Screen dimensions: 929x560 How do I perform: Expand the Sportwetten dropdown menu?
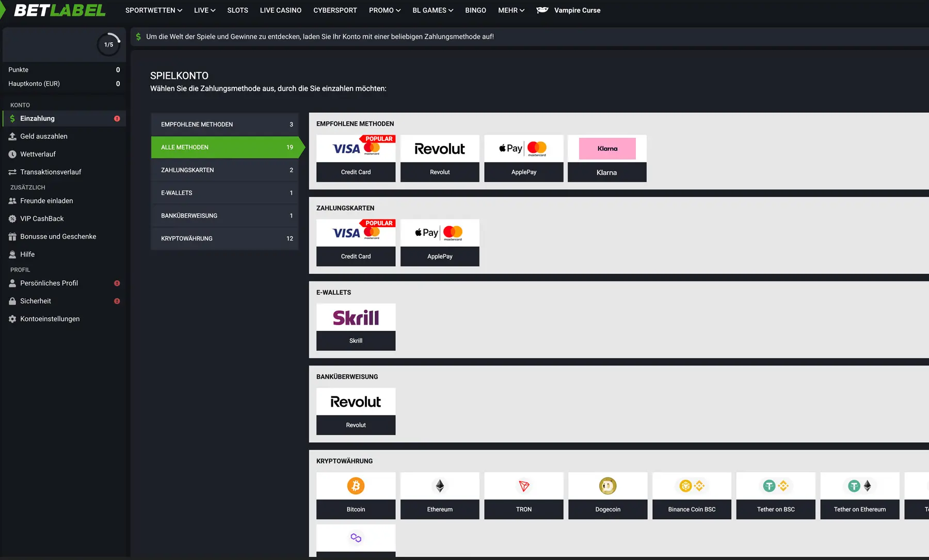153,10
